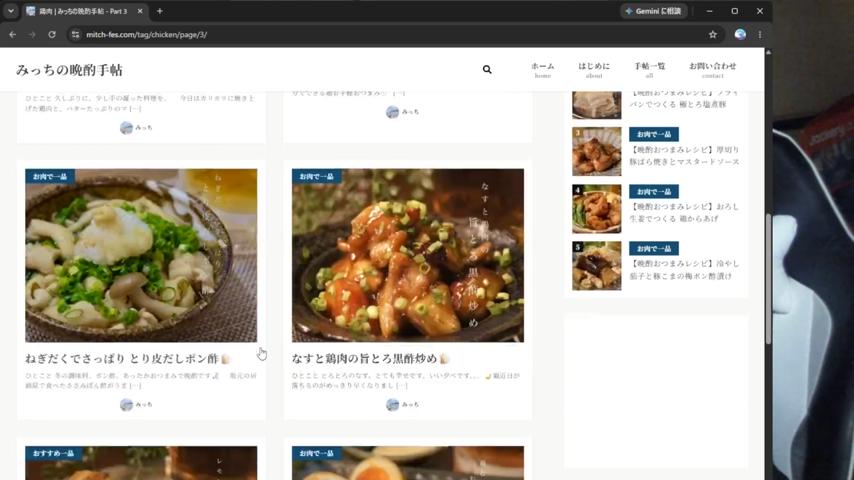This screenshot has width=854, height=480.
Task: Bookmark this page with star icon
Action: pos(712,34)
